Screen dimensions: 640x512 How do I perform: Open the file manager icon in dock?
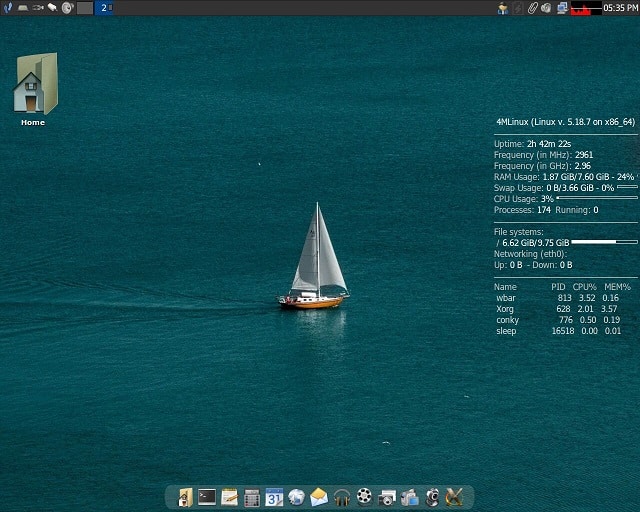[x=185, y=497]
